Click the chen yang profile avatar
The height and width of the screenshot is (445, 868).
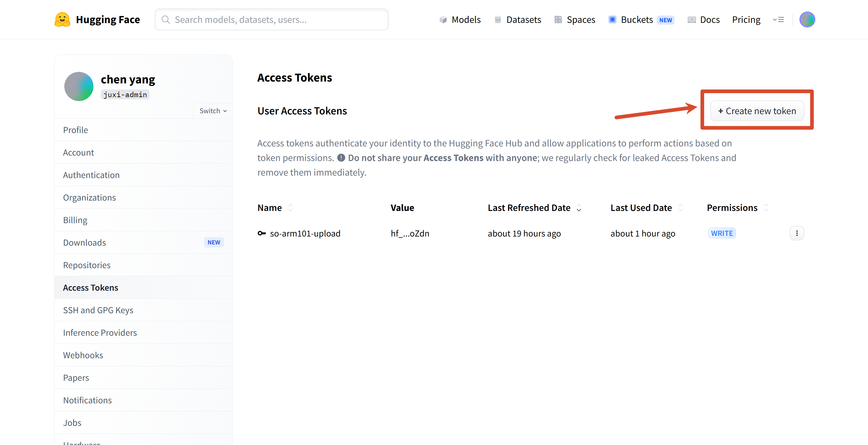(x=79, y=86)
